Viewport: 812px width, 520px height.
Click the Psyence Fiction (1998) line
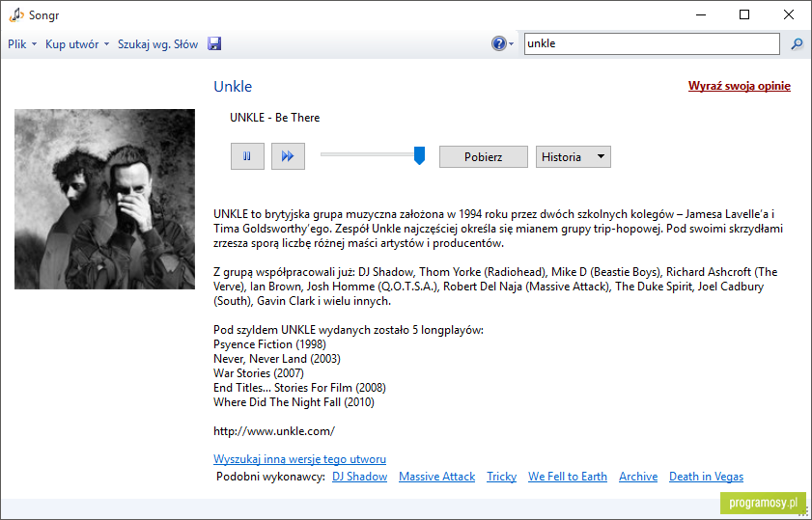click(269, 344)
